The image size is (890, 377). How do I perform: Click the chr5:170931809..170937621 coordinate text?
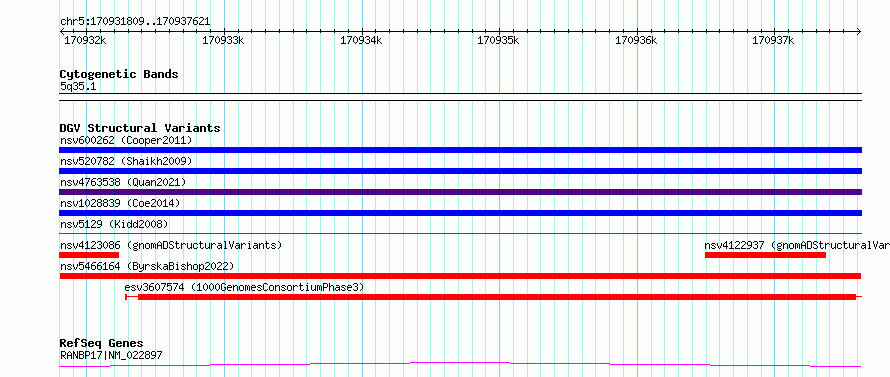[x=135, y=22]
